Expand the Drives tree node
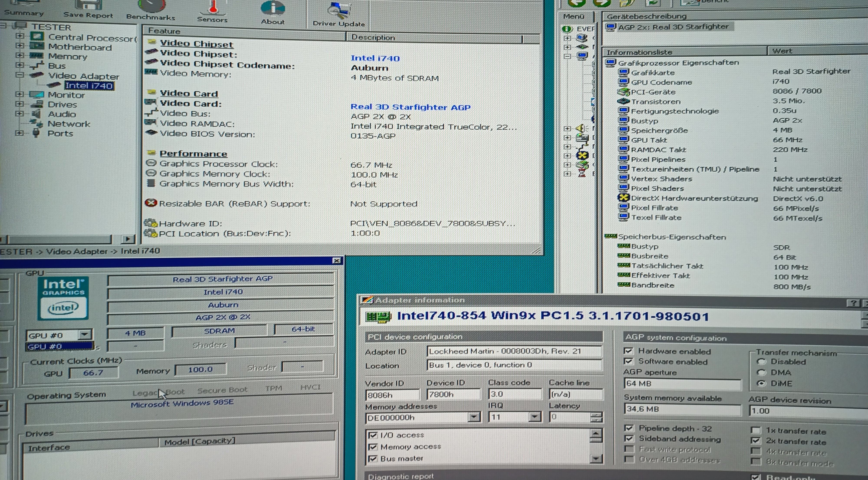868x480 pixels. tap(20, 104)
